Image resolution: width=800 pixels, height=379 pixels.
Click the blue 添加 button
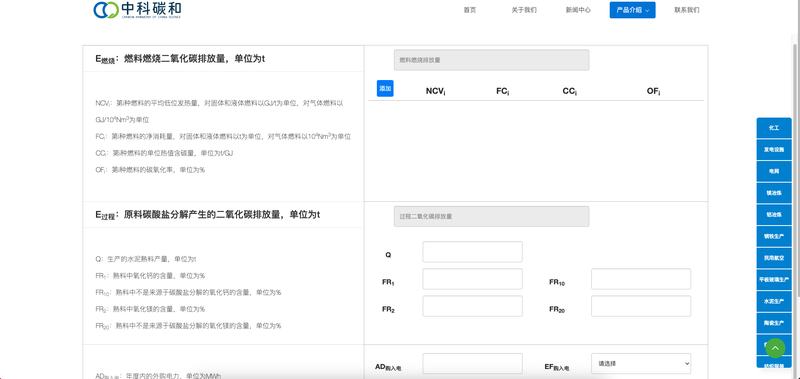pos(385,88)
